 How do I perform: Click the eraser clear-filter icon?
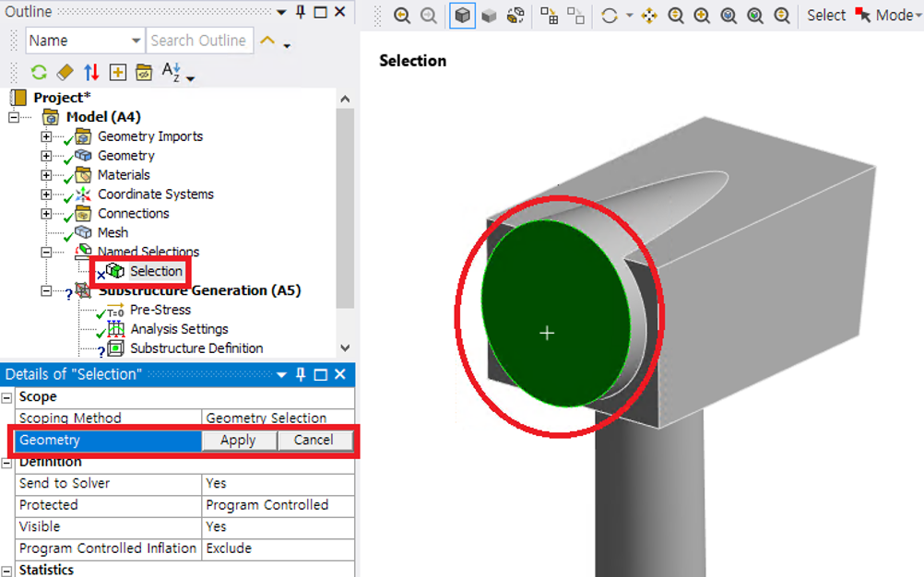click(65, 72)
